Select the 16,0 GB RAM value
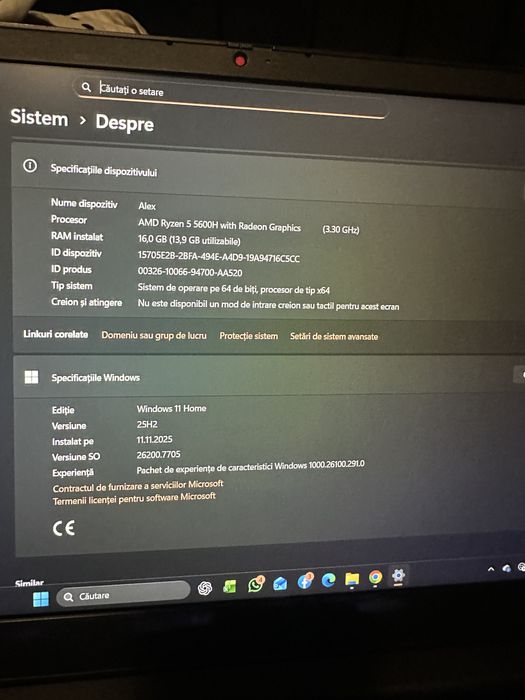This screenshot has width=525, height=700. (189, 240)
